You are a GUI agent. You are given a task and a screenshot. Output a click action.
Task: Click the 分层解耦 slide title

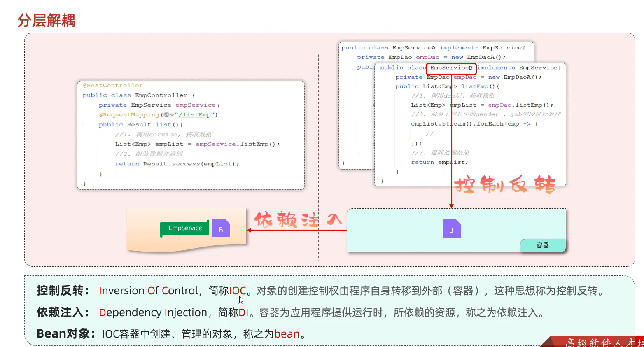(46, 20)
